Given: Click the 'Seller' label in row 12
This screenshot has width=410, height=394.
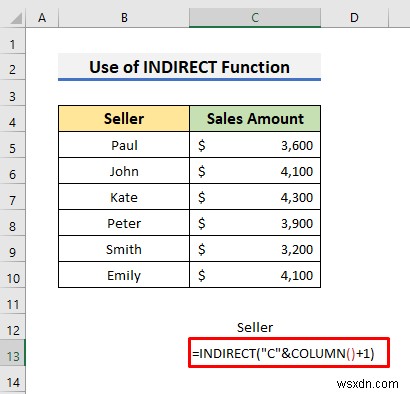Looking at the screenshot, I should tap(255, 327).
